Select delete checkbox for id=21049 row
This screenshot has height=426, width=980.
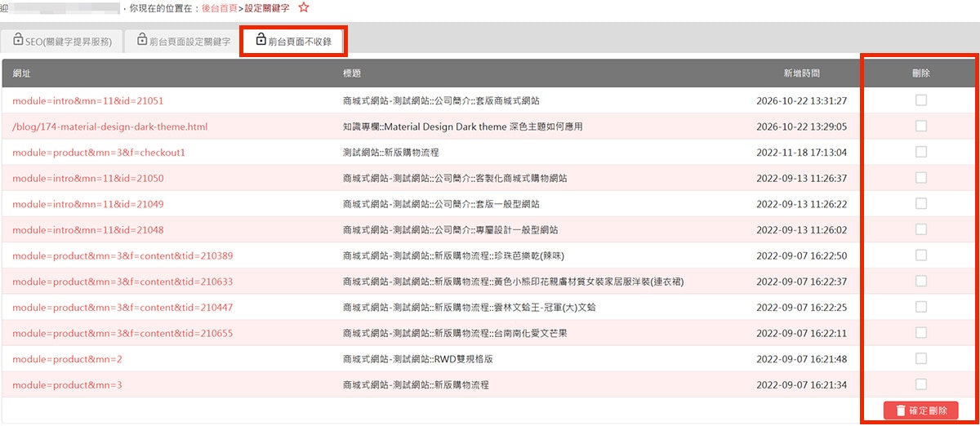[x=921, y=204]
